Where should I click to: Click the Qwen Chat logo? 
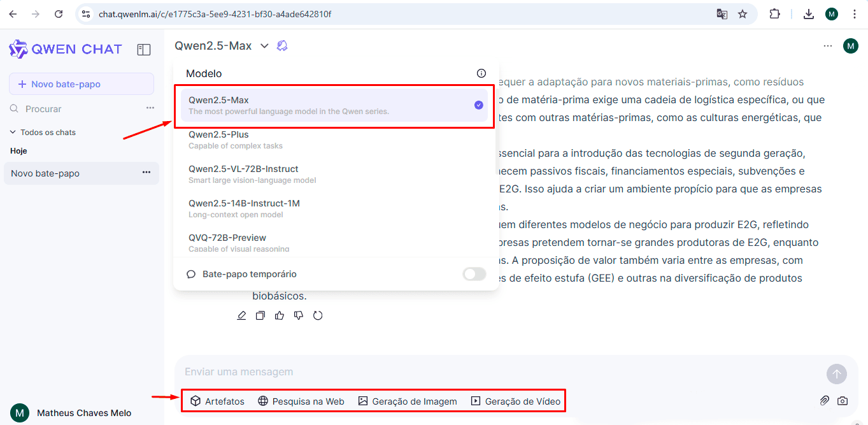tap(66, 49)
